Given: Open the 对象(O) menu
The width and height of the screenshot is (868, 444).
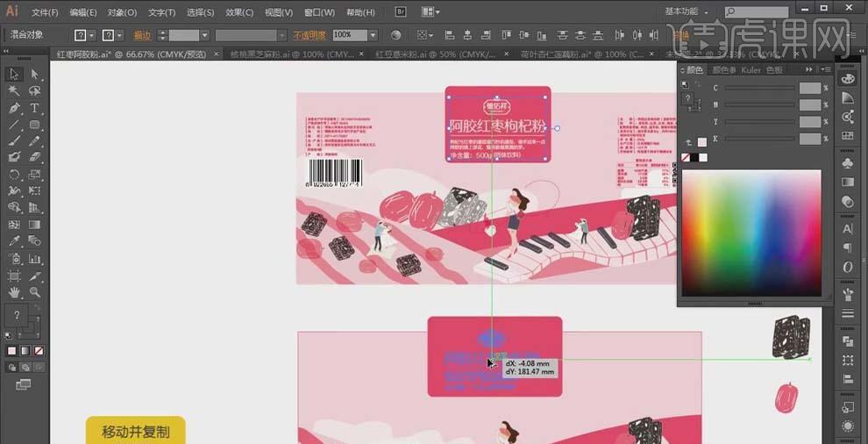Looking at the screenshot, I should 123,12.
